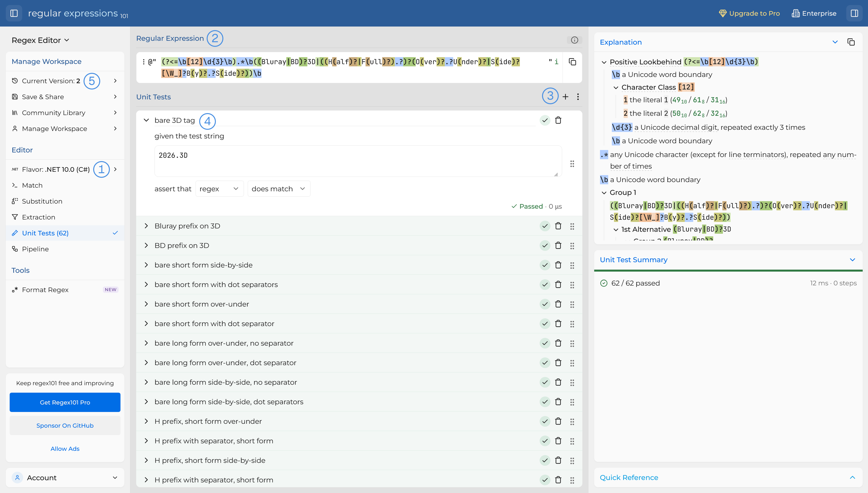Click the Get Regex101 Pro button

click(x=65, y=402)
